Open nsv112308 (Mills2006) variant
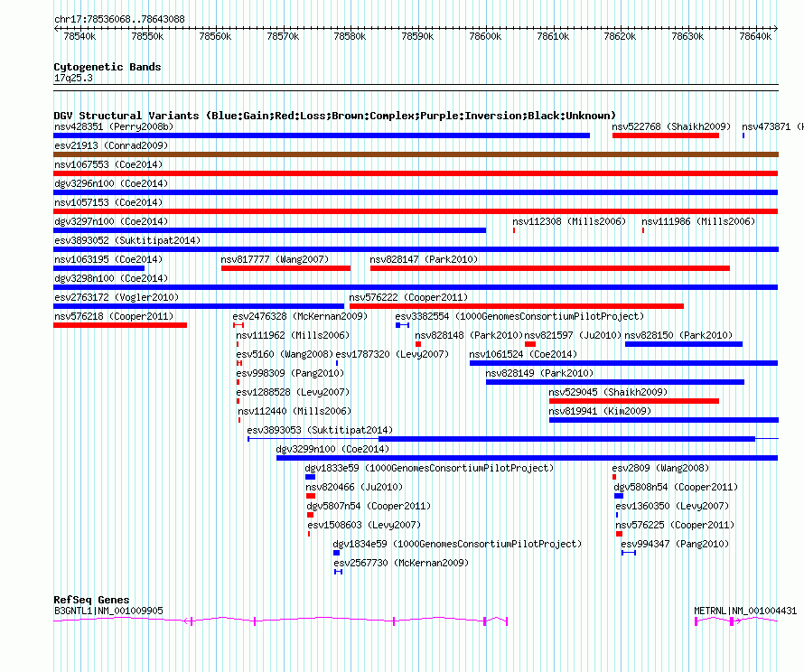Viewport: 804px width, 672px height. pos(569,221)
